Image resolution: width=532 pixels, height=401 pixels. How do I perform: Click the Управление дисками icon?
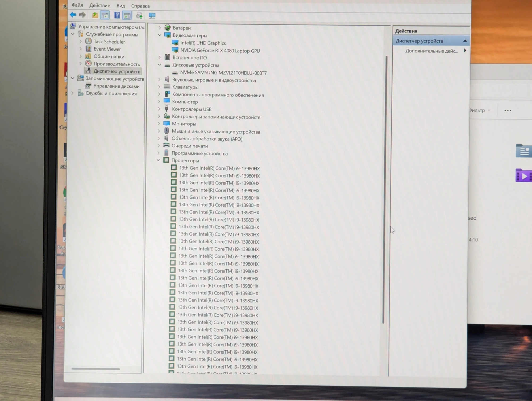pos(88,86)
